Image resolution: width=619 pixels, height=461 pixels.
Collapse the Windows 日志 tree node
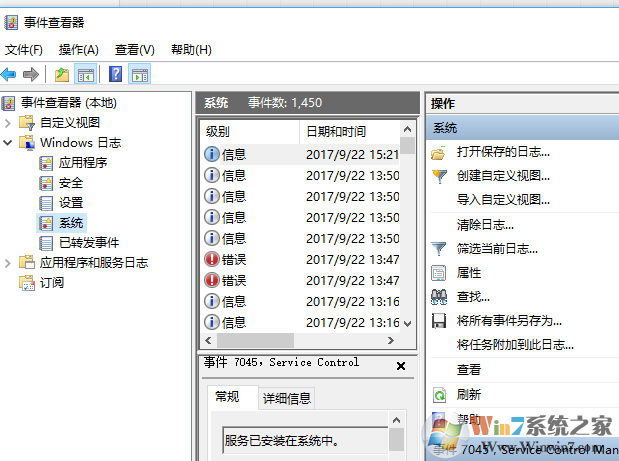coord(8,142)
